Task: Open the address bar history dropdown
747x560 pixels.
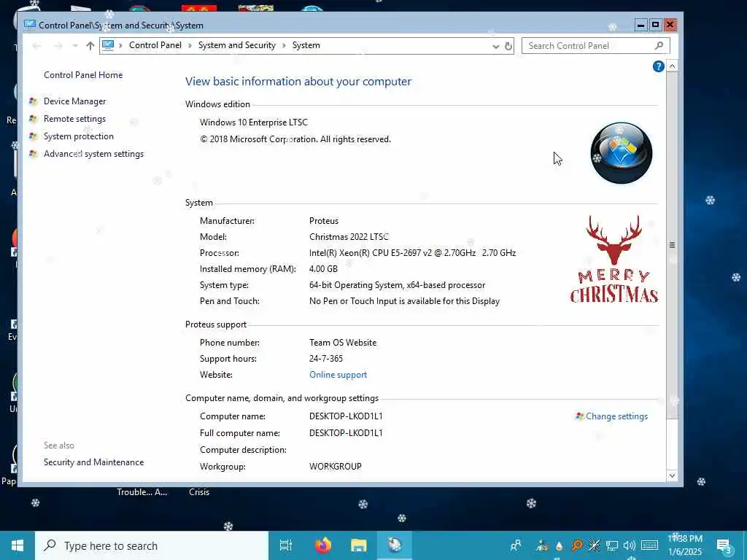Action: tap(495, 46)
